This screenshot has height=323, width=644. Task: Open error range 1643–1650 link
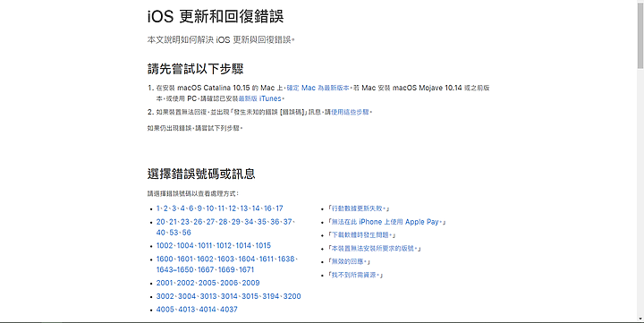tap(174, 270)
